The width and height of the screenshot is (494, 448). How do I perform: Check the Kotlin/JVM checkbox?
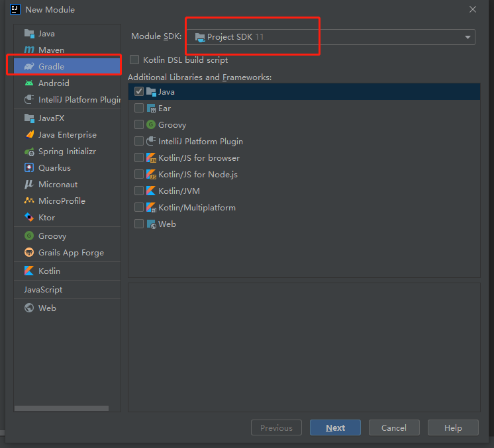(x=139, y=191)
